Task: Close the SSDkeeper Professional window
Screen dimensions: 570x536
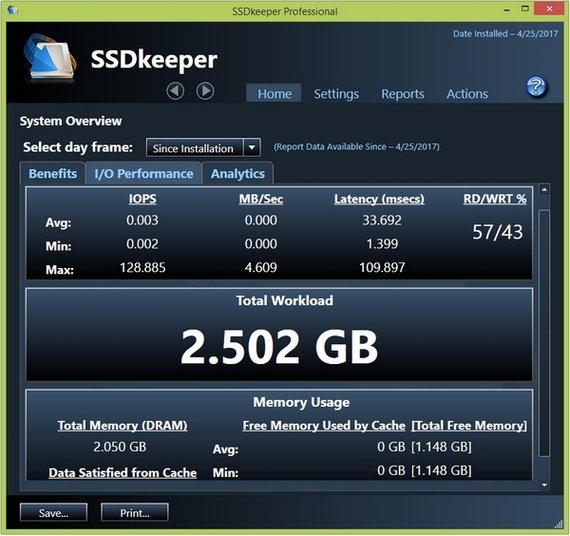Action: [549, 9]
